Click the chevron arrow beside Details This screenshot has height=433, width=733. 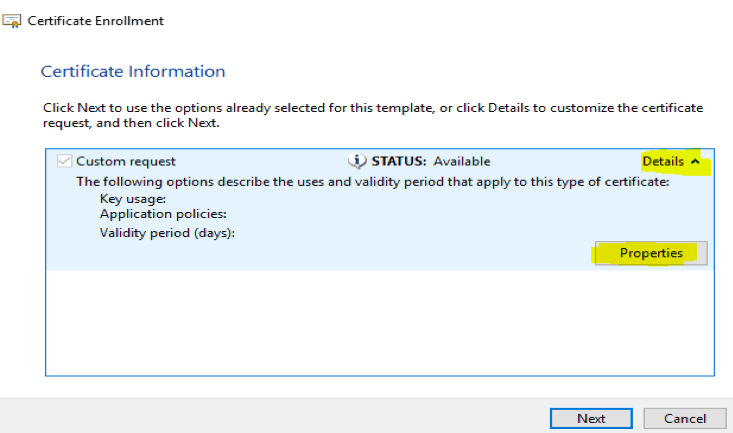pos(696,162)
